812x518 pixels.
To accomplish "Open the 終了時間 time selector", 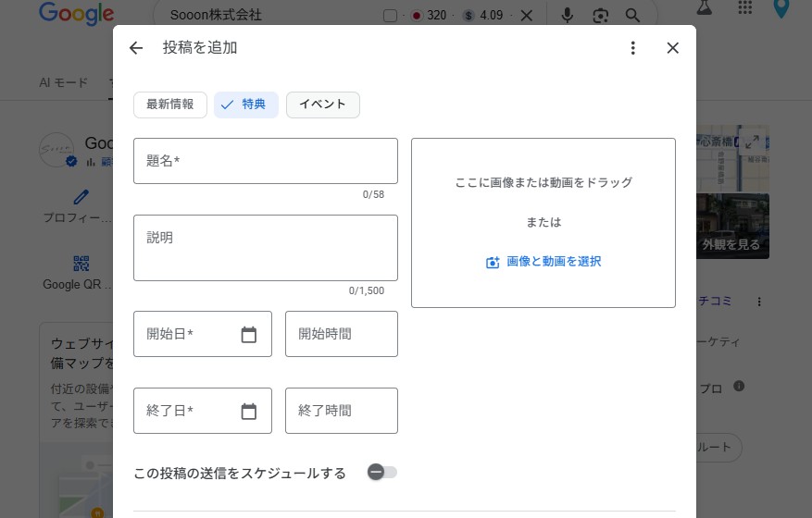I will point(342,411).
